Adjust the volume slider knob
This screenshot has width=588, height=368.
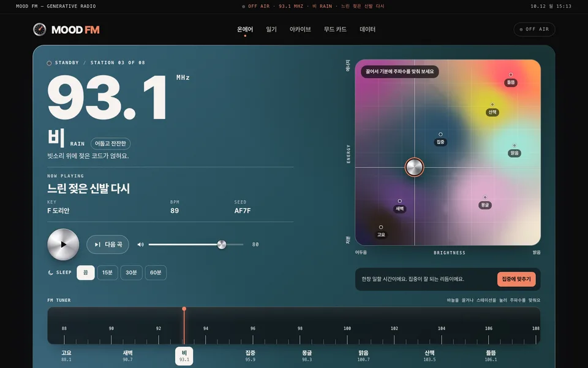pos(222,245)
